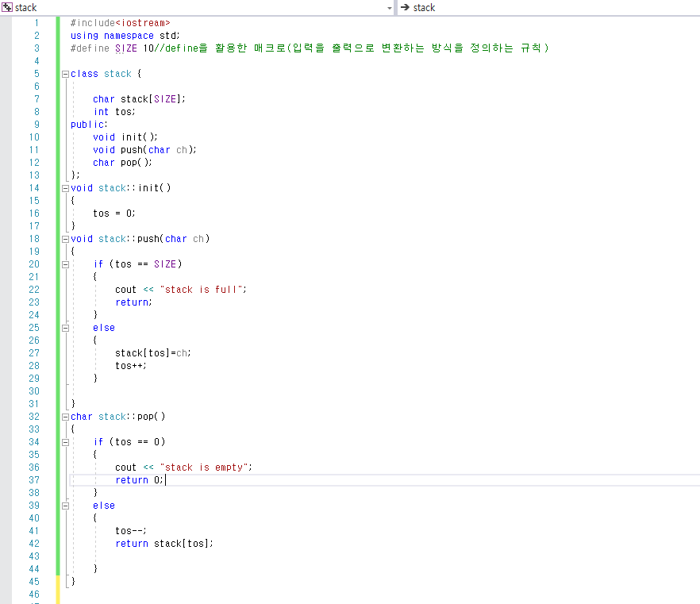
Task: Click the 'tos = 0;' statement
Action: [x=113, y=214]
